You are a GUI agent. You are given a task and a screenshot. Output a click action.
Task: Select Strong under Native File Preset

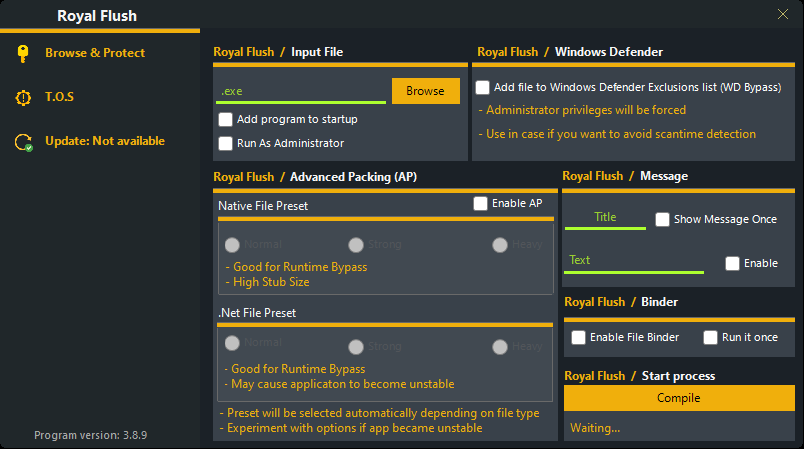(356, 245)
